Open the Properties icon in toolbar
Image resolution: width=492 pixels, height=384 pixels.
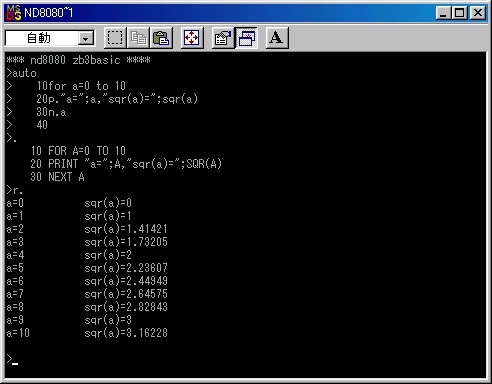point(223,38)
